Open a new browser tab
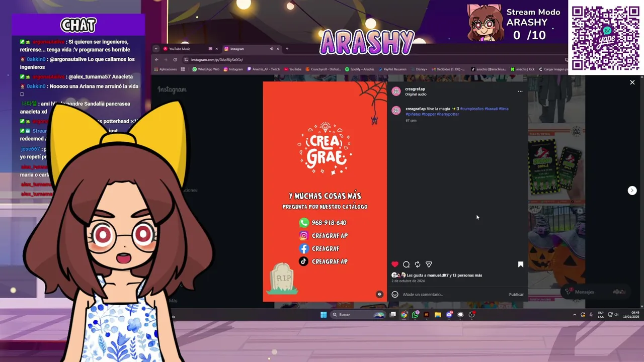This screenshot has width=644, height=362. pos(287,49)
